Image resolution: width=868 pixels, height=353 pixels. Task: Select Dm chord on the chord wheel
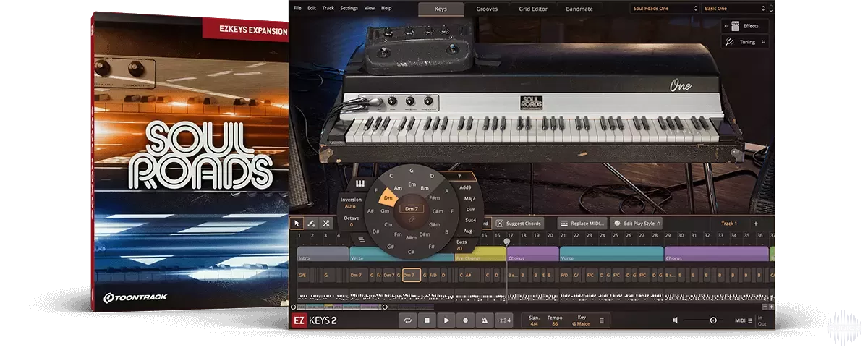coord(388,197)
